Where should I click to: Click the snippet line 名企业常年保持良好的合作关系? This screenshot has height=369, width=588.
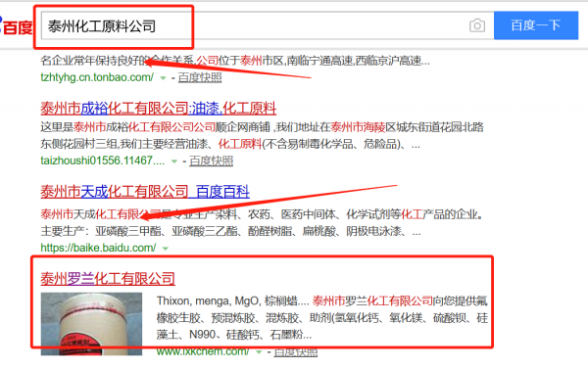click(x=235, y=61)
